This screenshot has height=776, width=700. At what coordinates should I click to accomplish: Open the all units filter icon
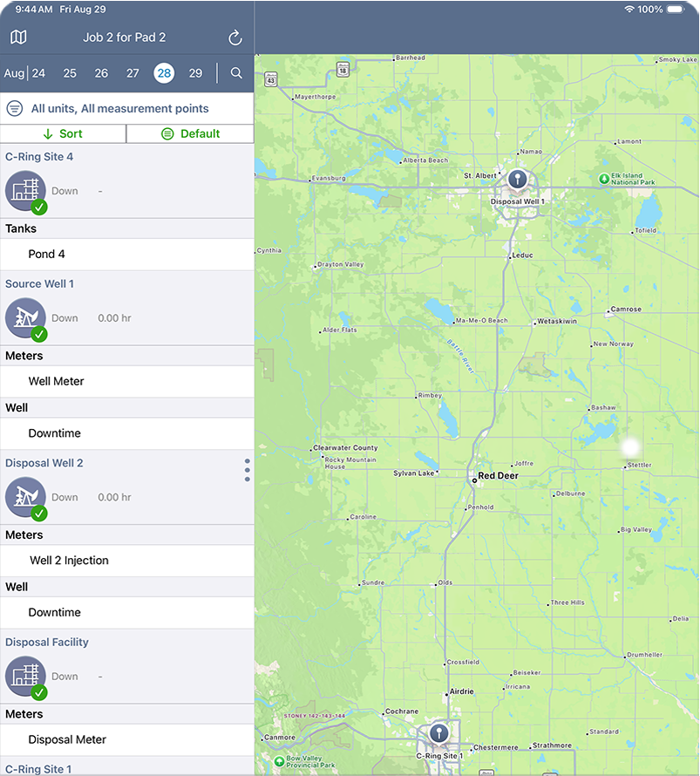pos(15,109)
